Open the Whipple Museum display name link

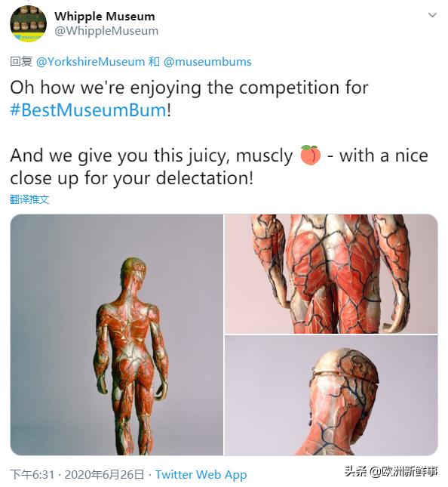click(105, 16)
